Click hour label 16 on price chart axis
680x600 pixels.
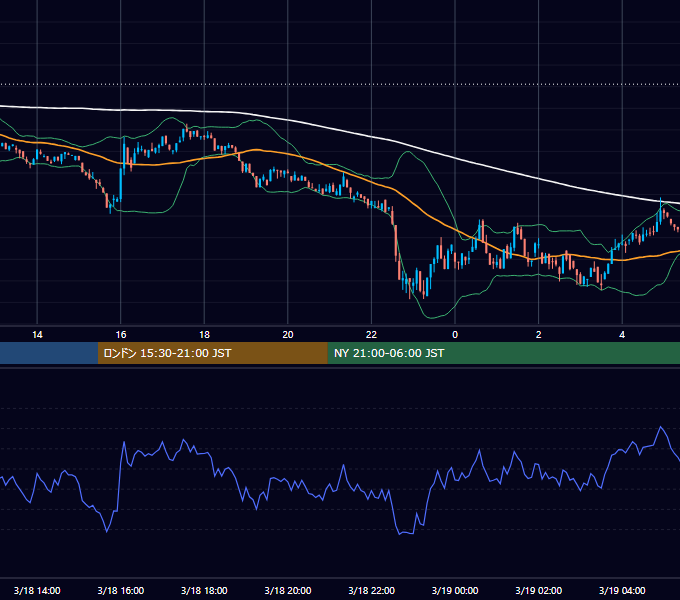pyautogui.click(x=121, y=335)
